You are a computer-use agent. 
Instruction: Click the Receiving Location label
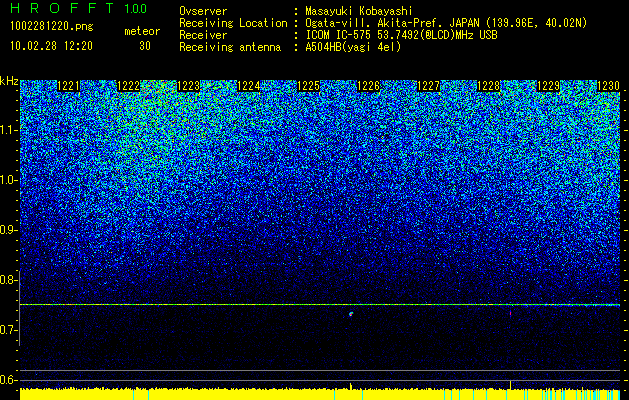pyautogui.click(x=233, y=23)
